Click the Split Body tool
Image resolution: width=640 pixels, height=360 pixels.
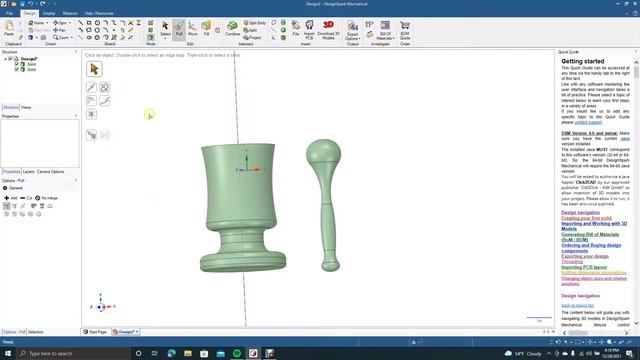click(254, 23)
